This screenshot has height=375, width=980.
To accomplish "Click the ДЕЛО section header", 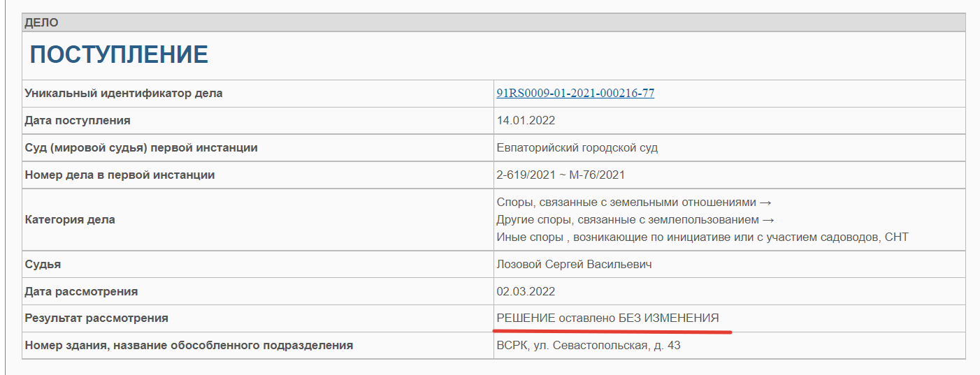I will click(x=42, y=22).
